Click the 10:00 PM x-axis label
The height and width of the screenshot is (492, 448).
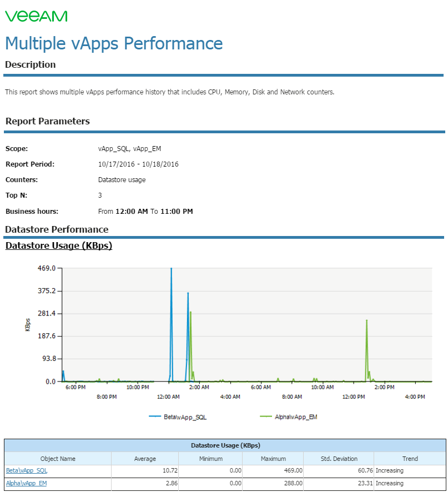click(138, 388)
